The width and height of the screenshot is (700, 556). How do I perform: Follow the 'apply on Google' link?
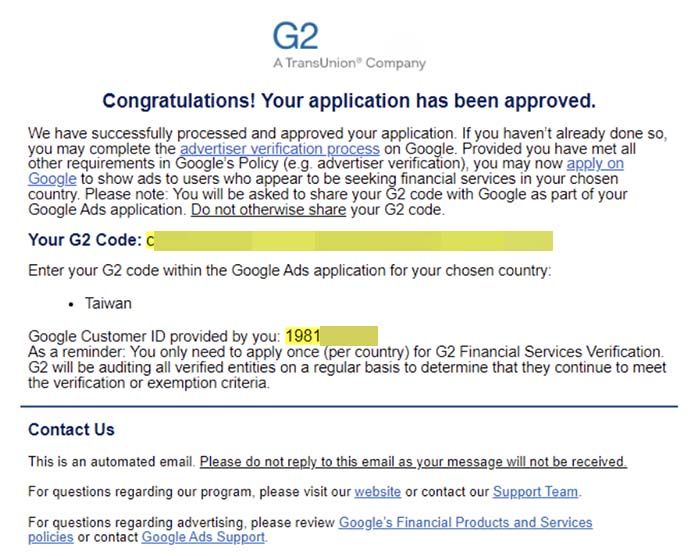click(x=594, y=164)
